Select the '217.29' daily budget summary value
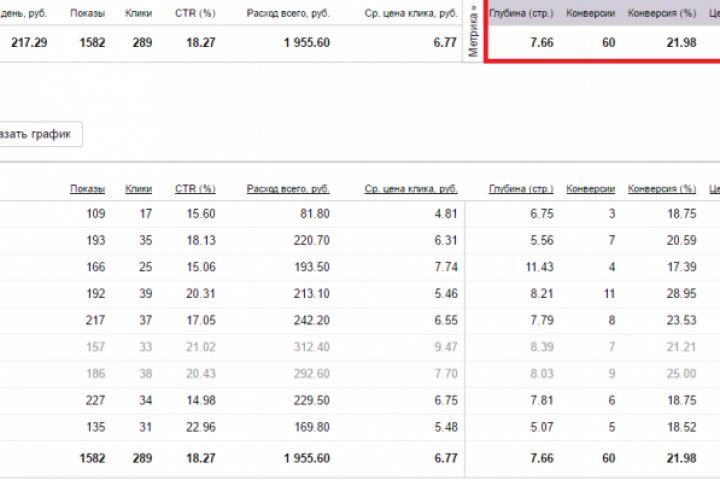Screen dimensions: 720x480 coord(29,43)
